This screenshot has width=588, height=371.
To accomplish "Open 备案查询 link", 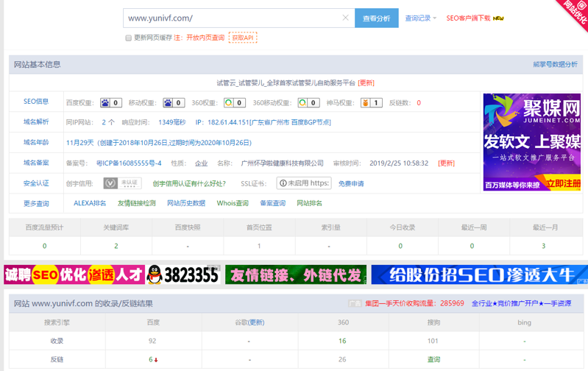I will [x=272, y=203].
